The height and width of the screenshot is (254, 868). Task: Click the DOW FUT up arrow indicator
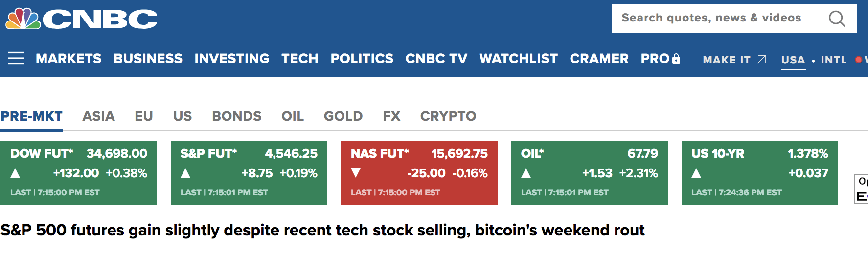click(15, 173)
